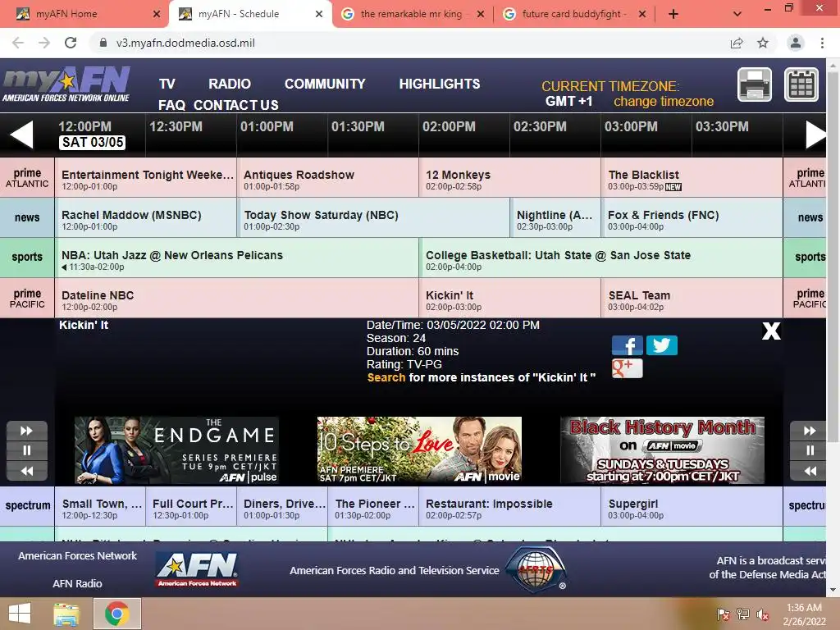Select Antiques Roadshow program cell

(x=328, y=177)
